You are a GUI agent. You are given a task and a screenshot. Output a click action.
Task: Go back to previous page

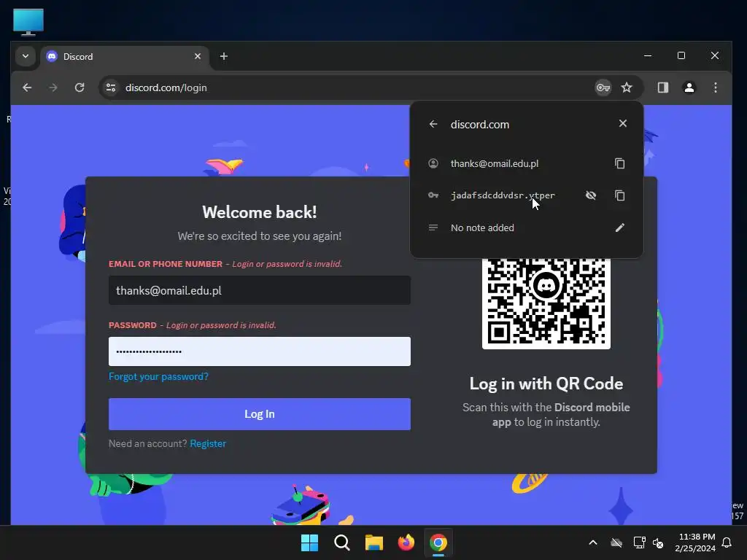click(27, 87)
